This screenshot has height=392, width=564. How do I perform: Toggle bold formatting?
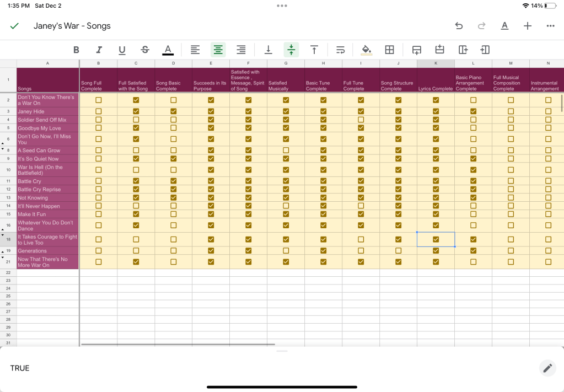point(76,50)
